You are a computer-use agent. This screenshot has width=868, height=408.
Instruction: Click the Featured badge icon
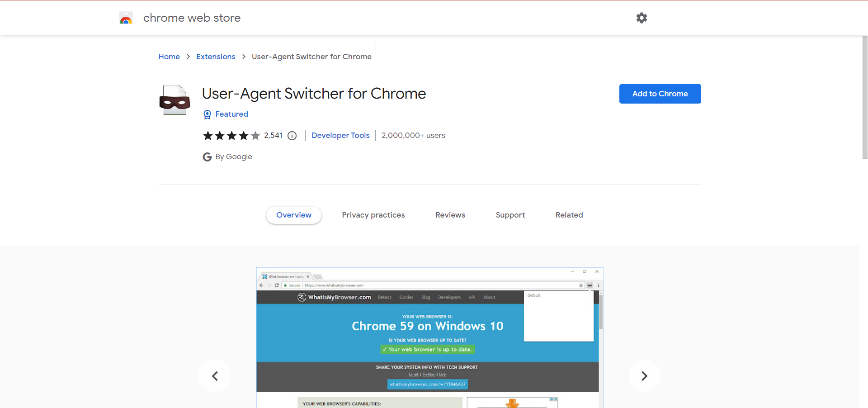207,114
